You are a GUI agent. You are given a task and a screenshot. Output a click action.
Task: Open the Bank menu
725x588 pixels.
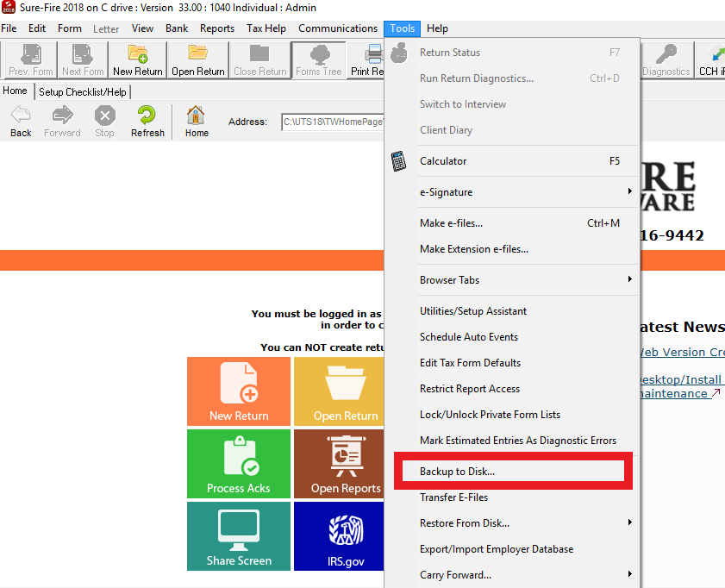point(177,28)
